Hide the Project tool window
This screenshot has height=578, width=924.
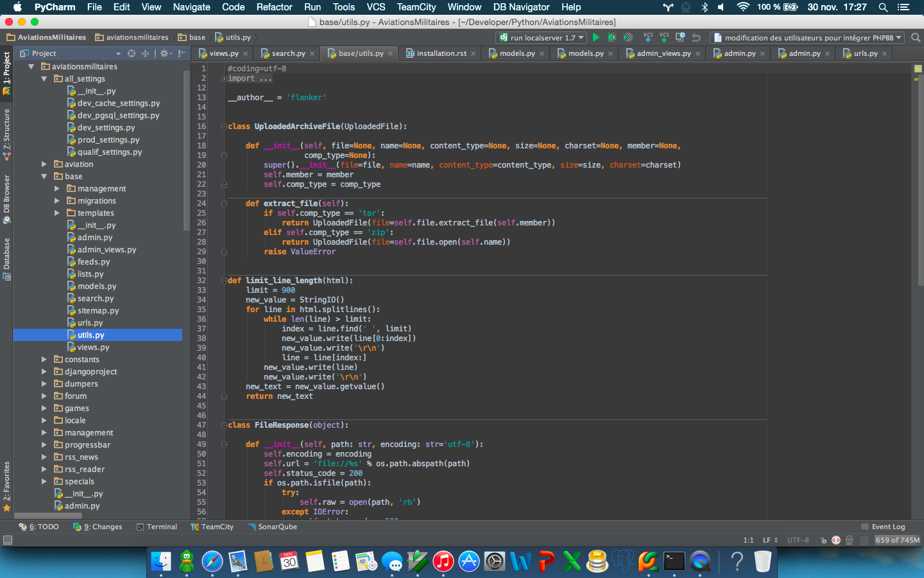coord(182,53)
